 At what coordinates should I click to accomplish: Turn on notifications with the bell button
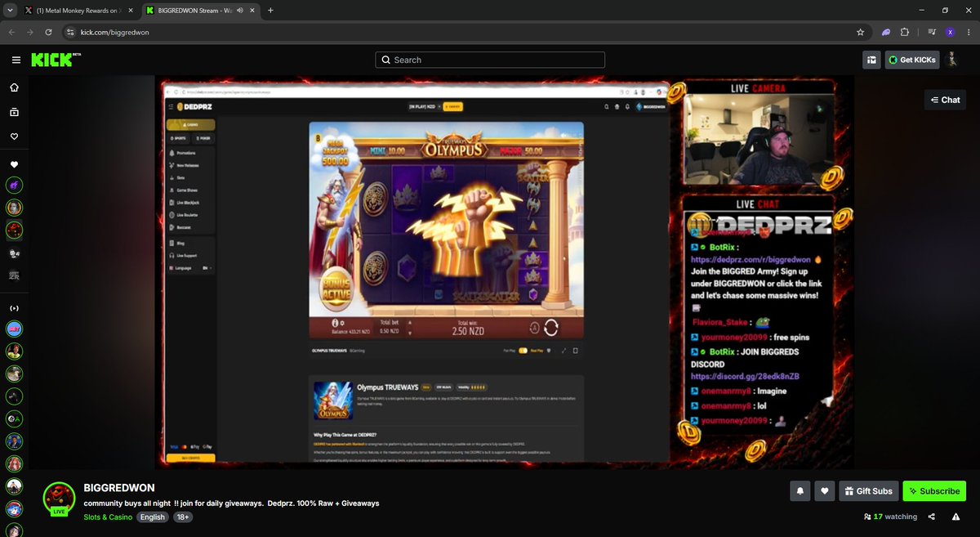coord(800,490)
